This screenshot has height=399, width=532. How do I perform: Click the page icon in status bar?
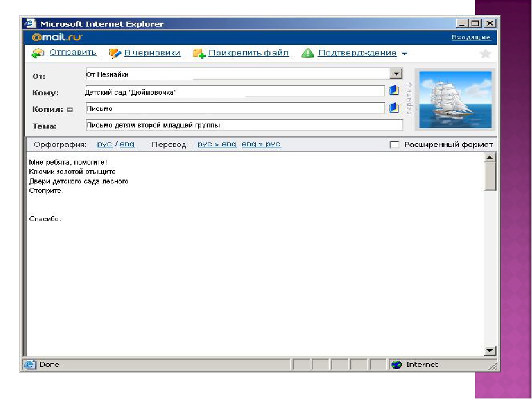[29, 365]
